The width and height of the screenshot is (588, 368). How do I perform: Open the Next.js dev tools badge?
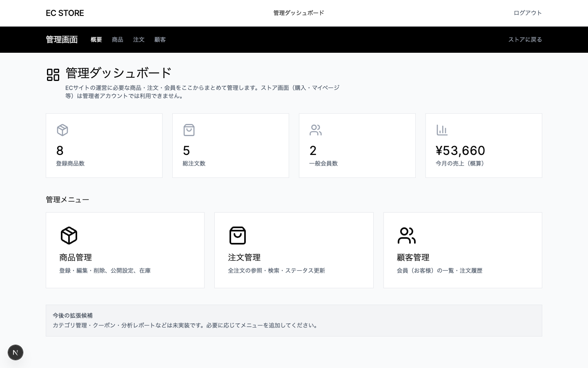coord(16,352)
